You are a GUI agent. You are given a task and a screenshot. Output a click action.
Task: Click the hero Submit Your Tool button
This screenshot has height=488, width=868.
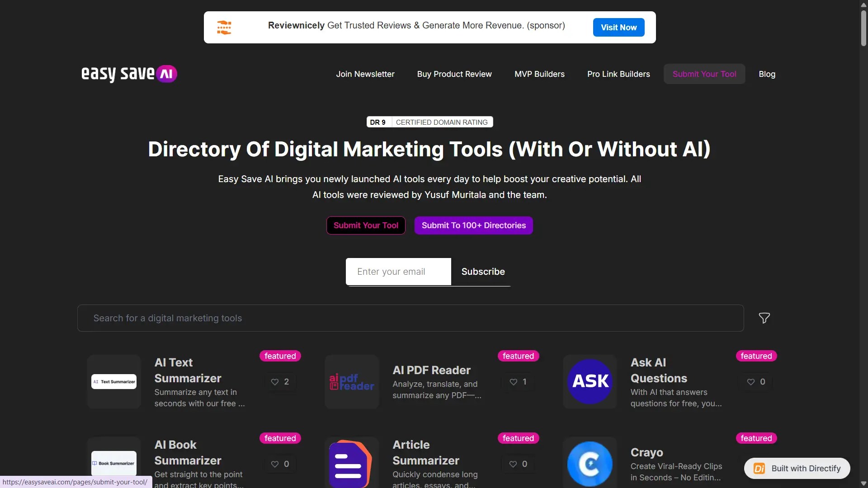pyautogui.click(x=366, y=225)
